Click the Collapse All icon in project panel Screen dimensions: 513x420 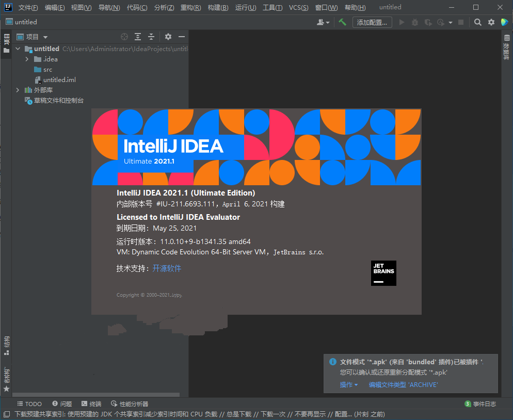click(151, 37)
